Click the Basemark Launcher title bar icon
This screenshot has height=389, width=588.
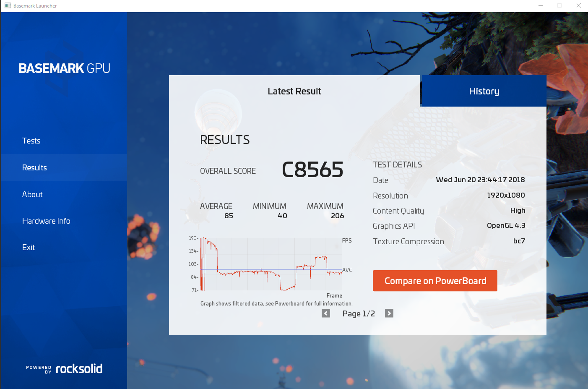pos(7,5)
